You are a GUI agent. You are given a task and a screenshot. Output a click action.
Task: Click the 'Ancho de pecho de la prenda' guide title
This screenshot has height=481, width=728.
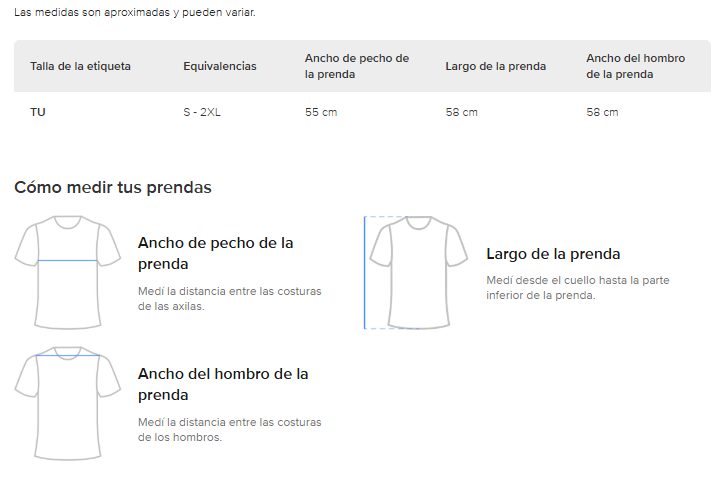coord(215,254)
